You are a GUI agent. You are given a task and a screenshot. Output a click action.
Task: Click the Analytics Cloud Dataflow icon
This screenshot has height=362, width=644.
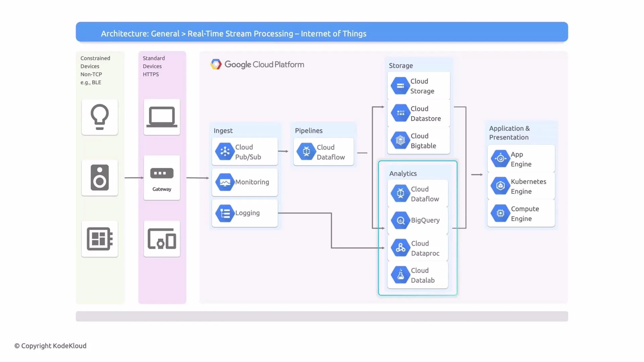point(400,193)
